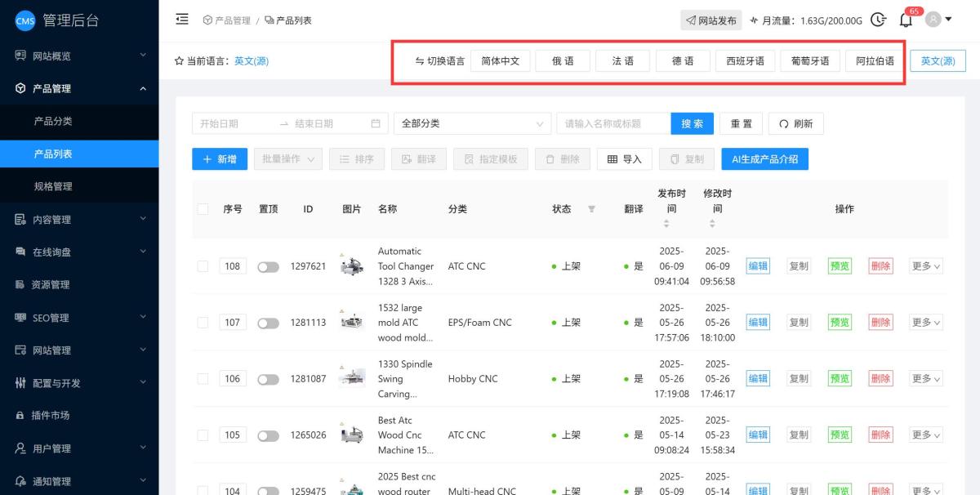Expand the SEO管理 sidebar menu
980x495 pixels.
(x=79, y=318)
